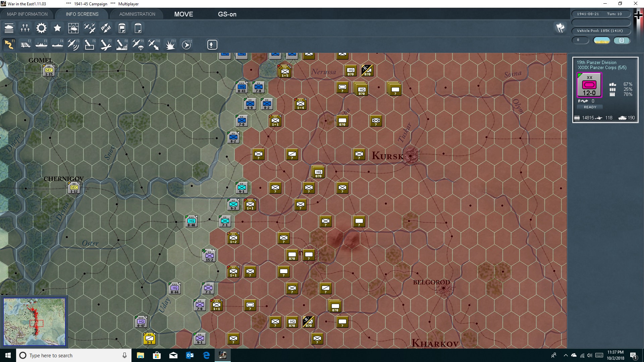This screenshot has width=644, height=362.
Task: Open the victory star icon screen
Action: [x=57, y=28]
